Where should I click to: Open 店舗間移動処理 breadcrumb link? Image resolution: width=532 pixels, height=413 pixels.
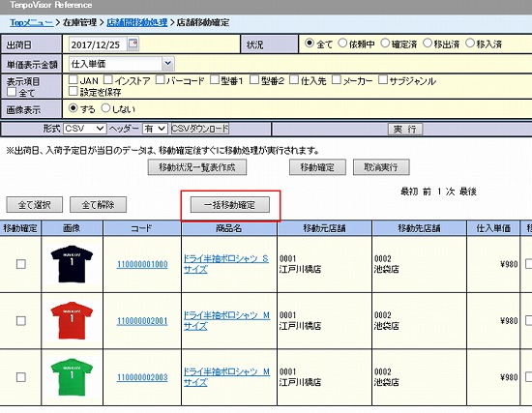tap(136, 23)
